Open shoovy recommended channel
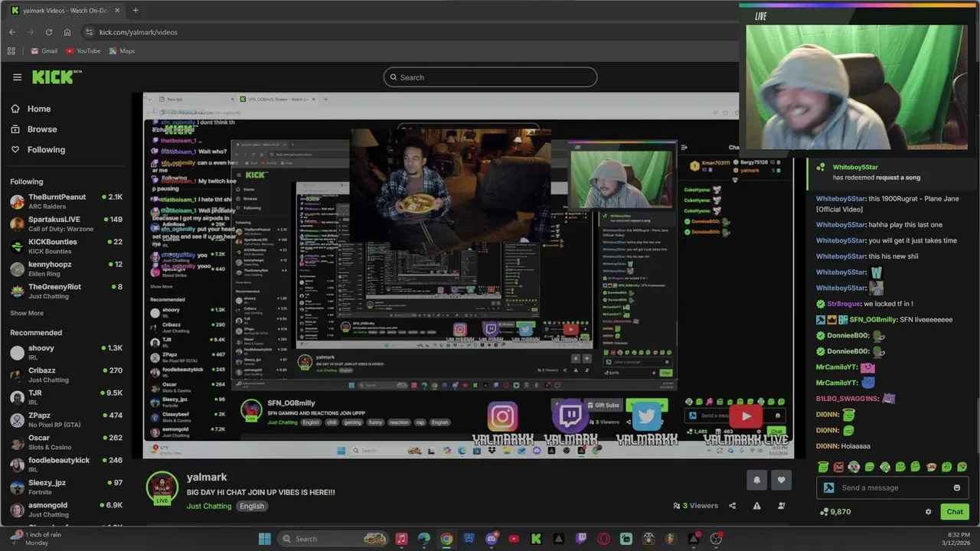The height and width of the screenshot is (551, 980). click(66, 352)
